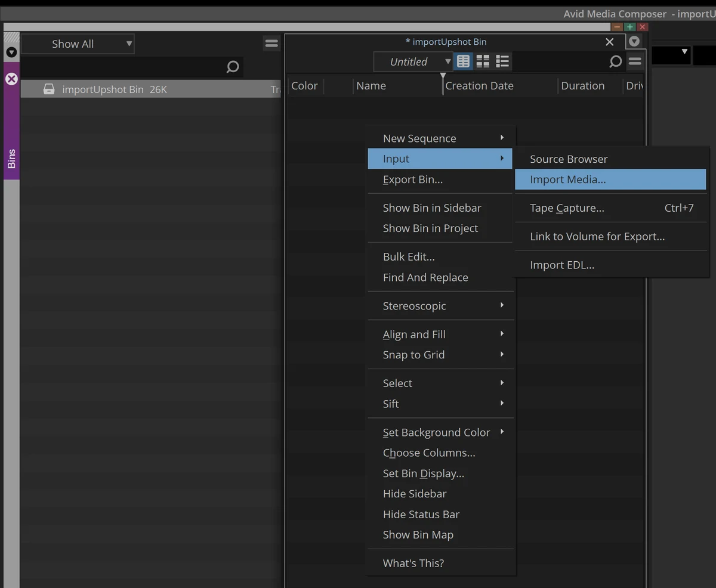Select What's This? help entry

click(x=440, y=564)
